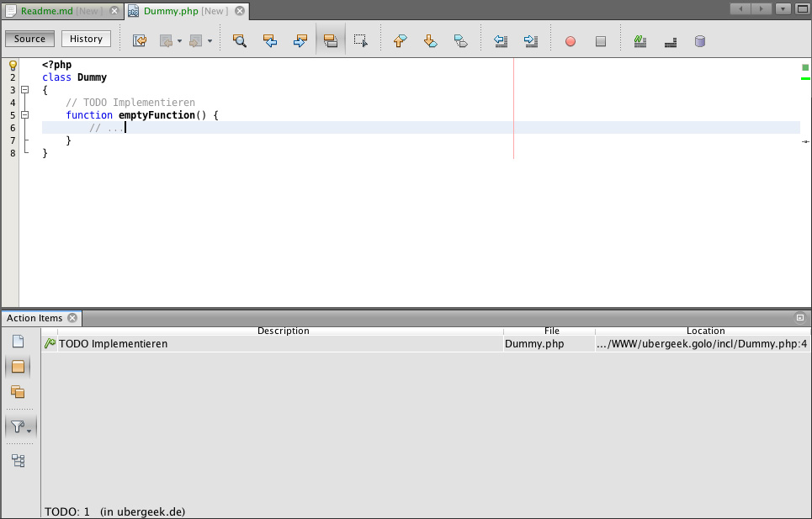
Task: Switch to Source view
Action: point(29,39)
